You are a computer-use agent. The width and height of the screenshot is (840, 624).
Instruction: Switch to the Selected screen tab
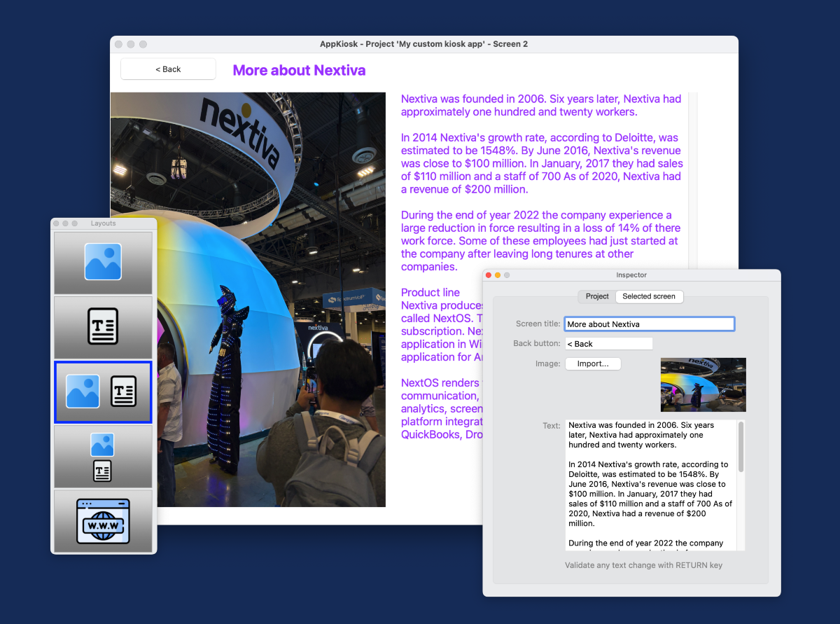[649, 296]
